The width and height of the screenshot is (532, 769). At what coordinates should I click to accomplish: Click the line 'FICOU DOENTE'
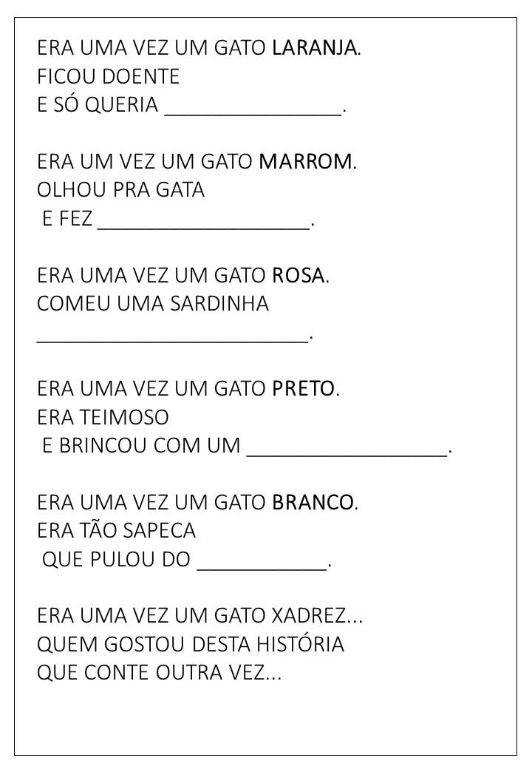108,77
